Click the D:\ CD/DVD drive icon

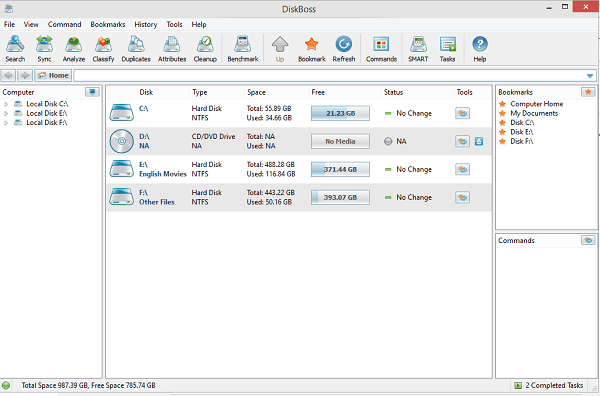point(121,141)
